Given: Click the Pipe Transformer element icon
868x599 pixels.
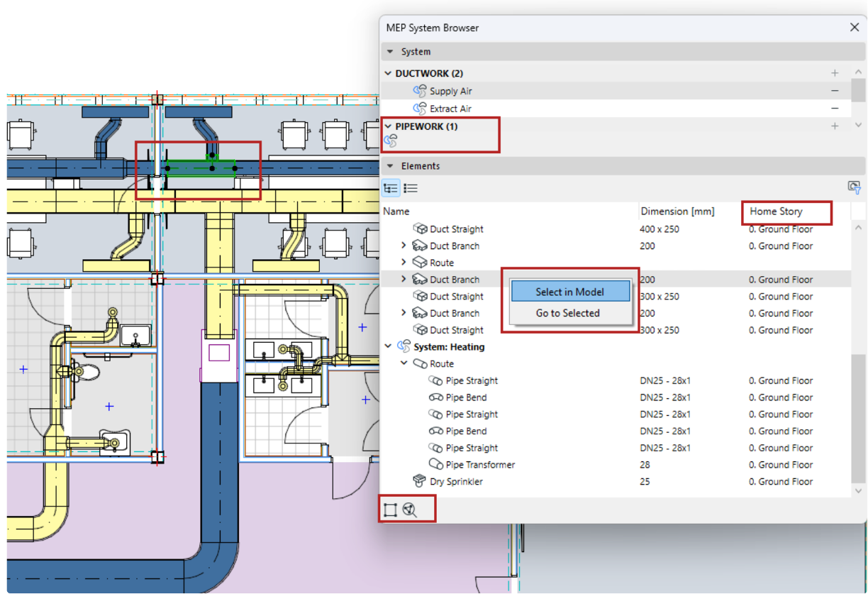Looking at the screenshot, I should pos(436,465).
